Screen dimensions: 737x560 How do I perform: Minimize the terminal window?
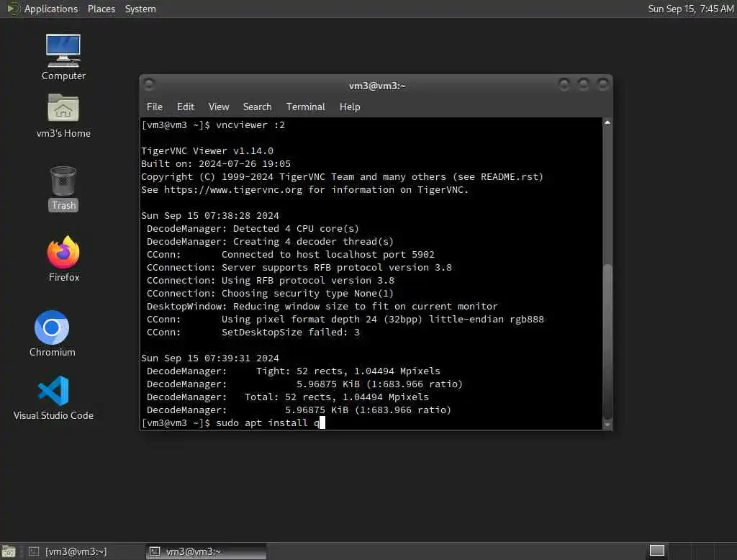[564, 85]
